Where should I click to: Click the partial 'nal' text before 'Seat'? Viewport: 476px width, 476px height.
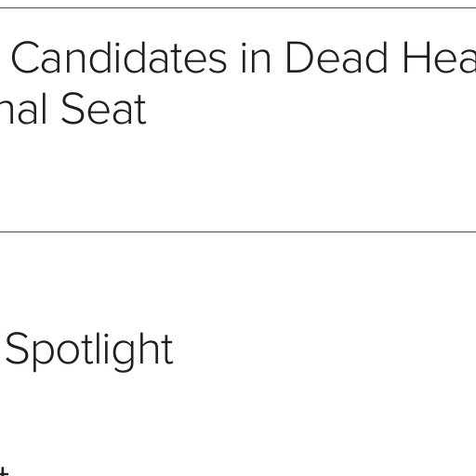[23, 109]
